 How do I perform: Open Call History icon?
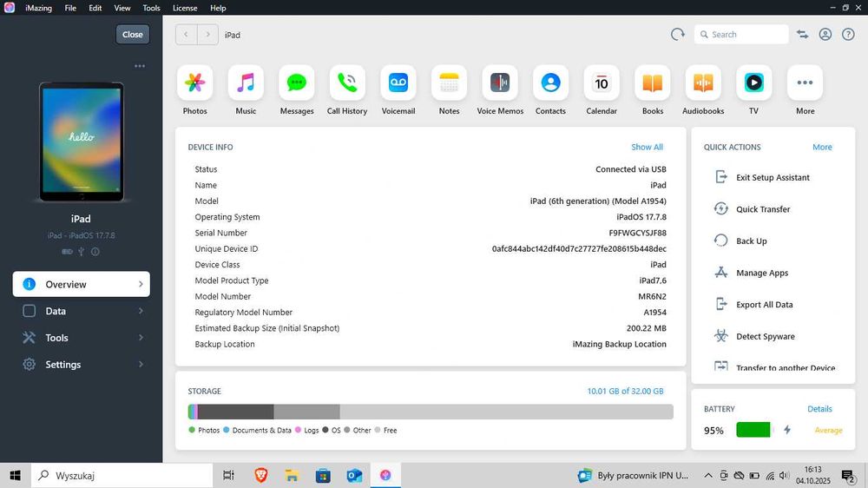point(347,83)
